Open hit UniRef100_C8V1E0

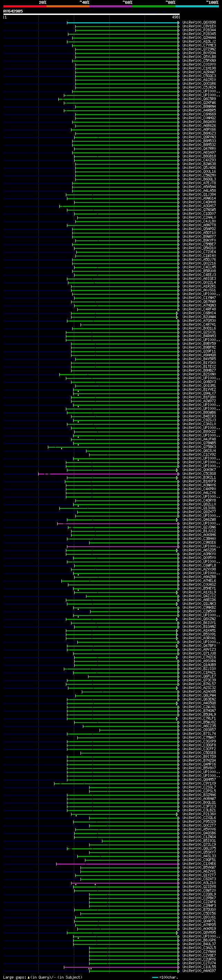pyautogui.click(x=199, y=26)
